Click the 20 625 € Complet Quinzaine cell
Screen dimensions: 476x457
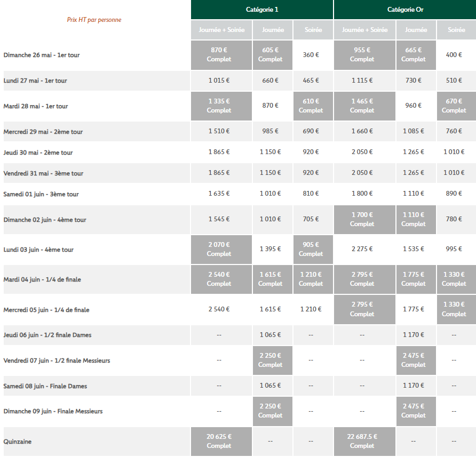(219, 441)
